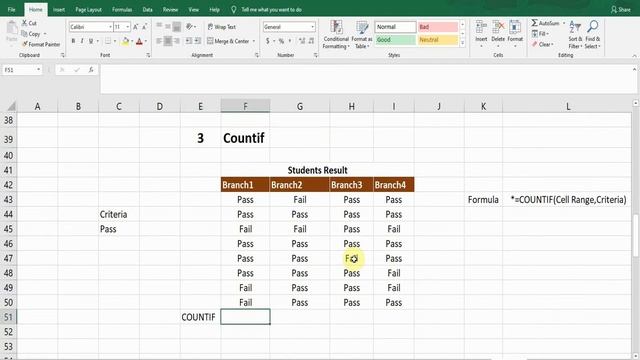
Task: Click the Cut scissors icon
Action: [x=24, y=23]
